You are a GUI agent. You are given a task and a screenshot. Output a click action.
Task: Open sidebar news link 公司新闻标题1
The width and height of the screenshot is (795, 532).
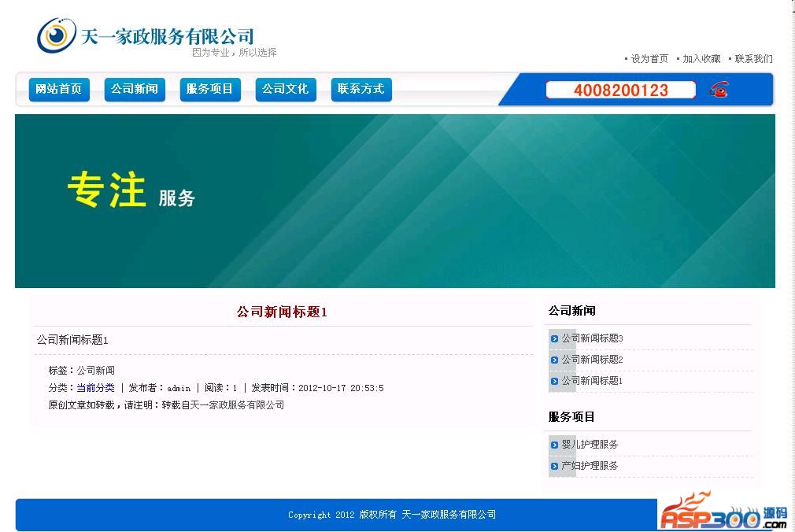click(x=592, y=381)
